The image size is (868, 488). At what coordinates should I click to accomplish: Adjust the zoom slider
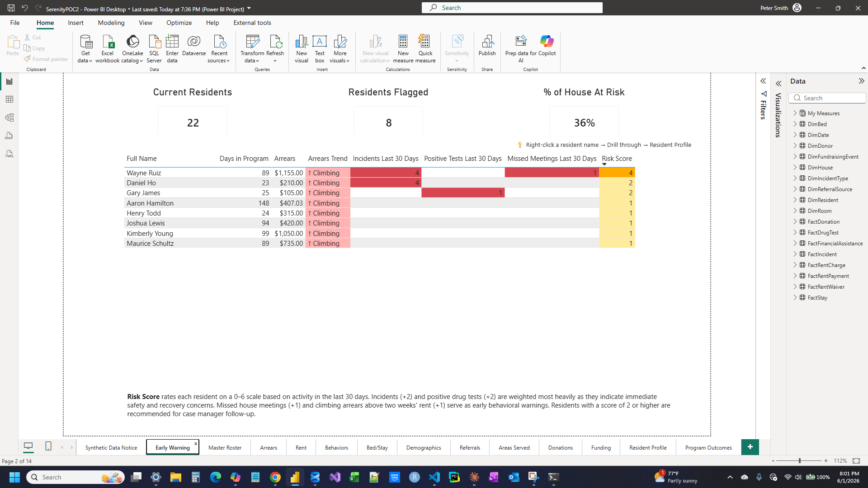point(800,461)
